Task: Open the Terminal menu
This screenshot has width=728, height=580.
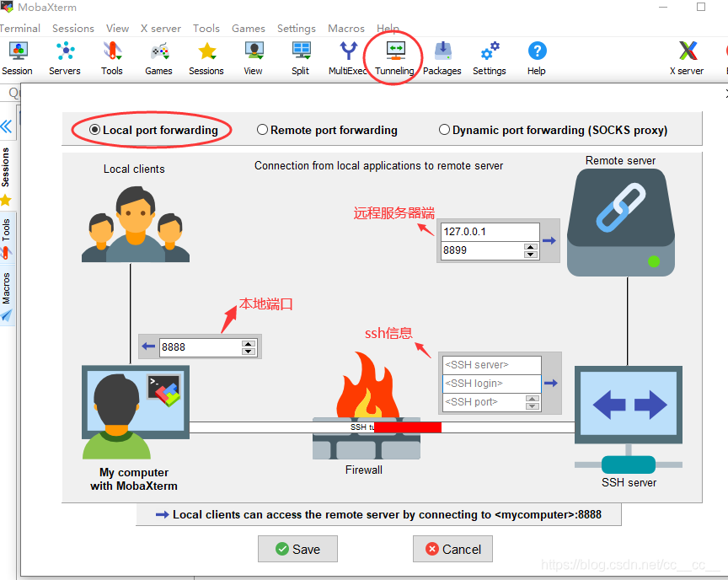Action: (19, 29)
